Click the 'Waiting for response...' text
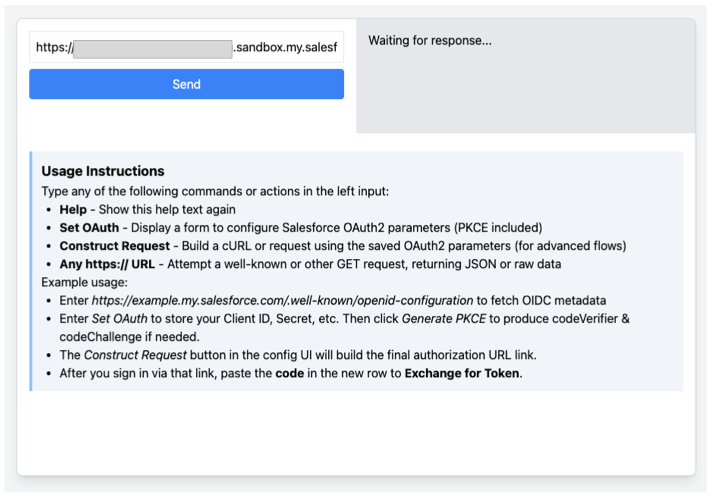The width and height of the screenshot is (722, 498). tap(430, 41)
